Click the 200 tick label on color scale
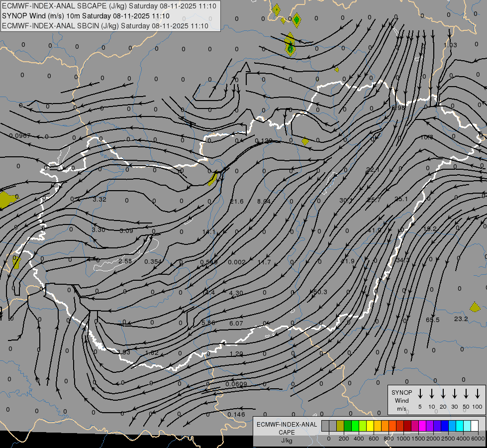The height and width of the screenshot is (448, 487). [344, 439]
